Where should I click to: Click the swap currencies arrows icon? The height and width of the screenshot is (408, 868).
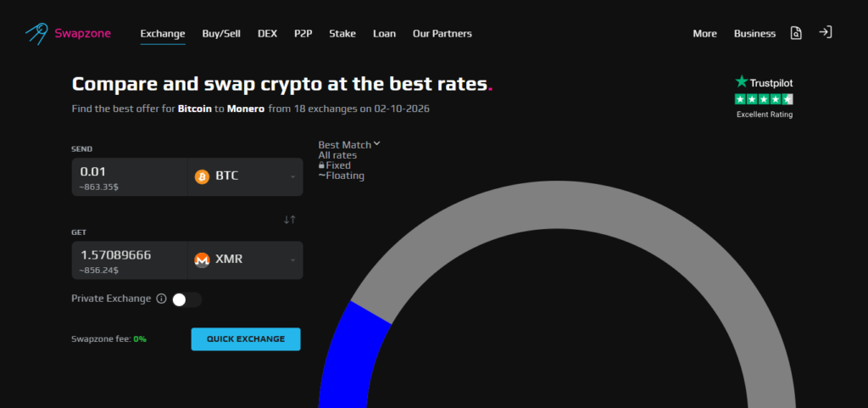point(290,220)
